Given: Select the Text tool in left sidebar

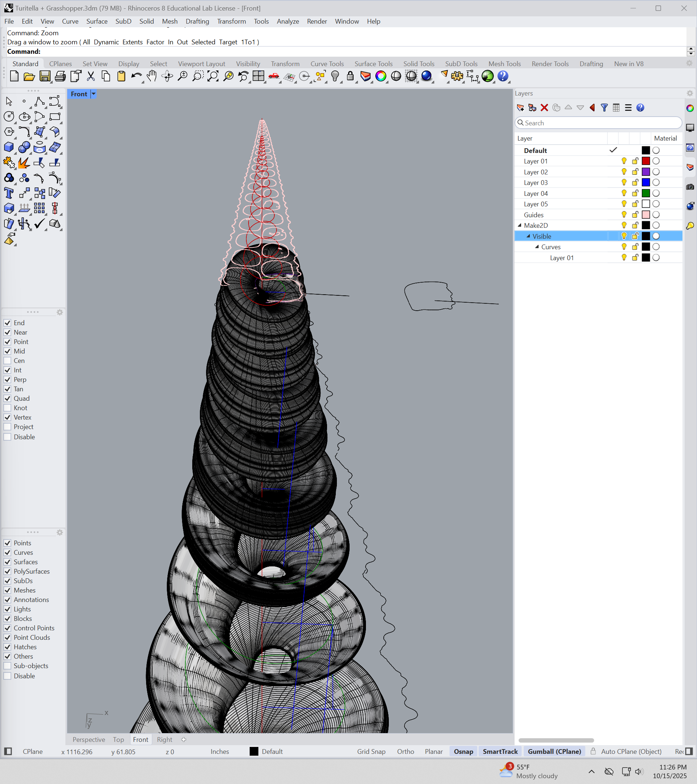Looking at the screenshot, I should [9, 193].
